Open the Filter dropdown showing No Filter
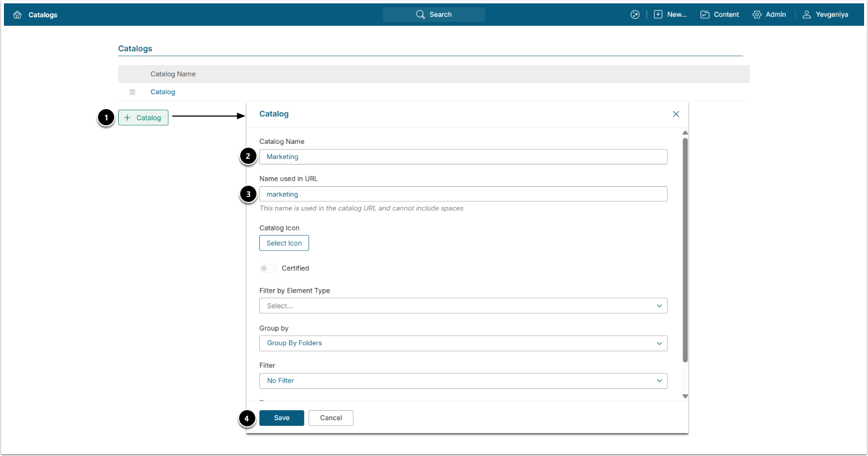Image resolution: width=868 pixels, height=456 pixels. tap(463, 381)
